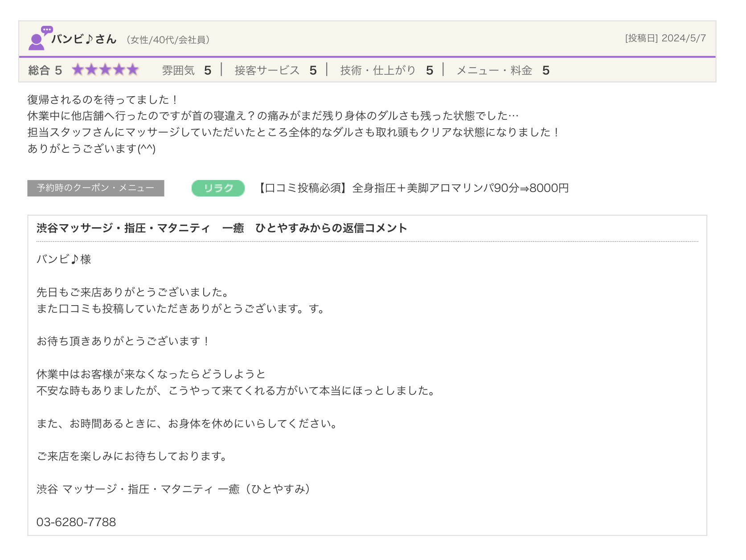
Task: Click the 総合 5 overall score
Action: (45, 70)
